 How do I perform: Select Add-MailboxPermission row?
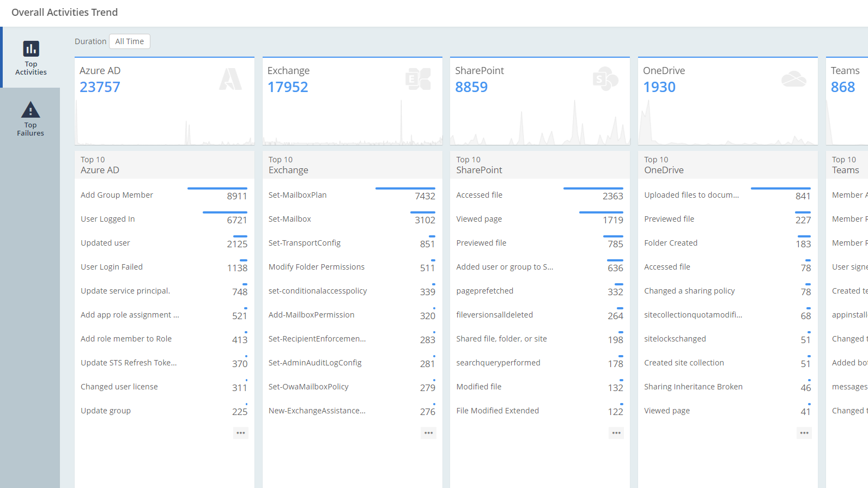click(x=352, y=315)
